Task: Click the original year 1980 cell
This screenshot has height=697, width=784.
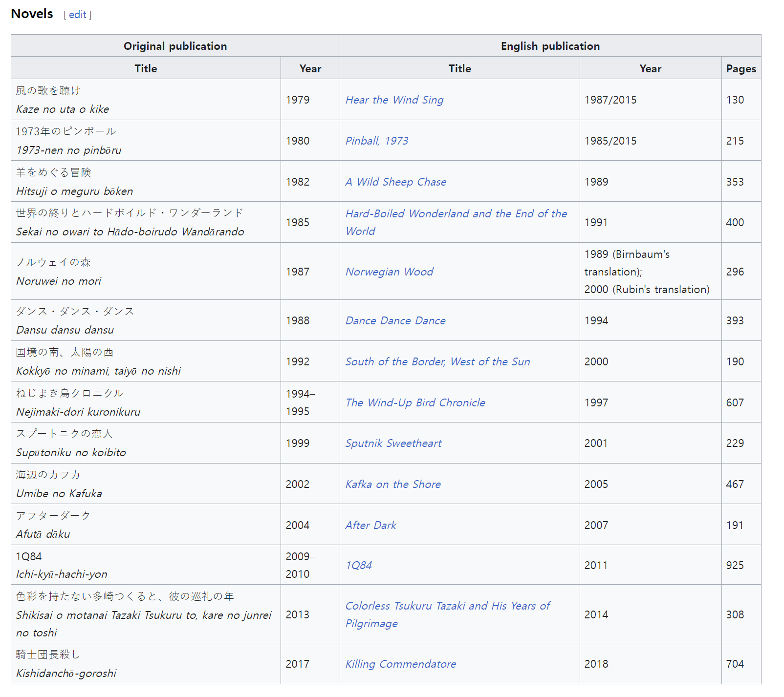Action: (x=310, y=141)
